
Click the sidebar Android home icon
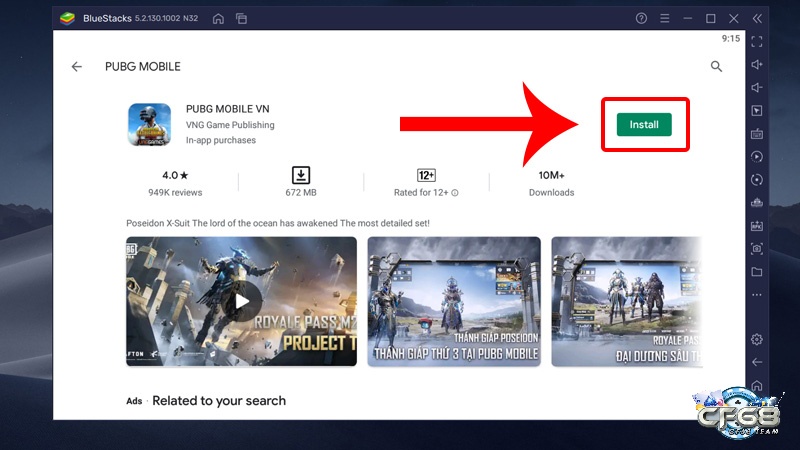tap(757, 385)
